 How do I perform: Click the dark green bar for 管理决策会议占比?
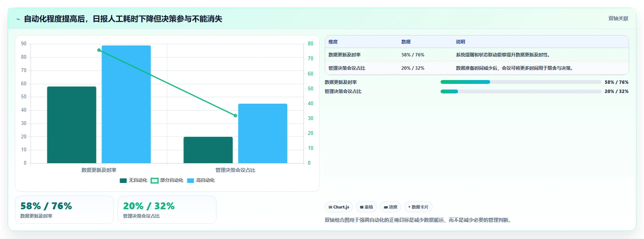coord(208,150)
